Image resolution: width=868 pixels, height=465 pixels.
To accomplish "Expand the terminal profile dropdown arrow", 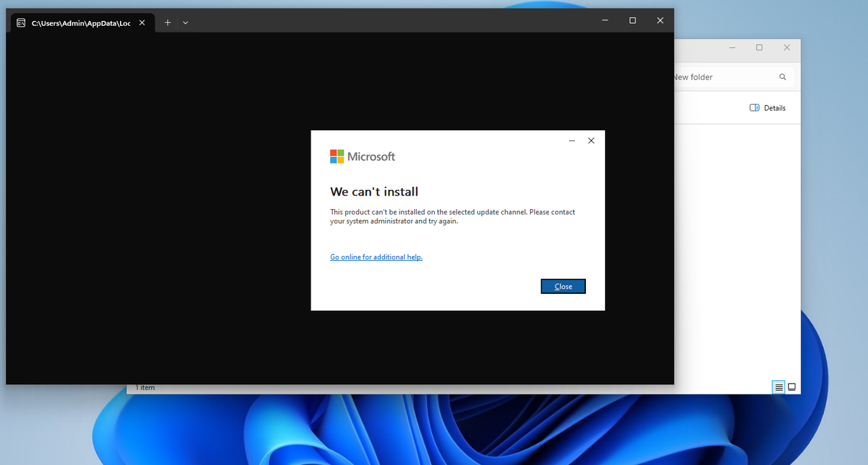I will point(185,22).
